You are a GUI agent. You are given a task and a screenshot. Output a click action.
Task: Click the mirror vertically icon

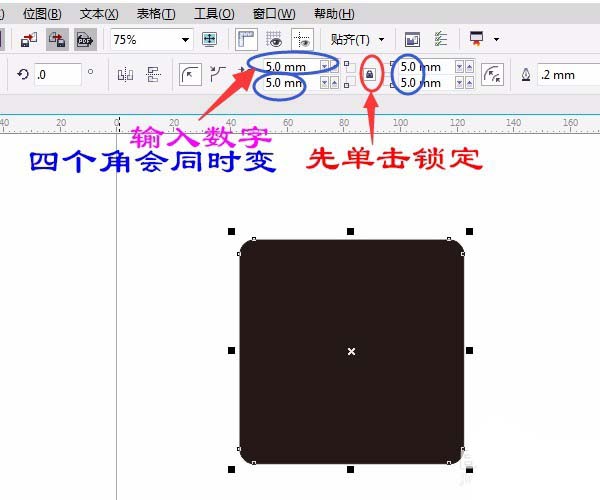153,75
